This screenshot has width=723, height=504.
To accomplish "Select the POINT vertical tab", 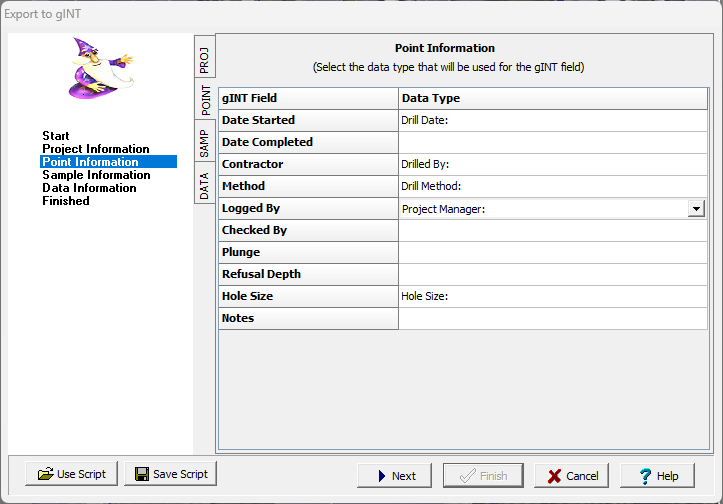I will [x=204, y=99].
